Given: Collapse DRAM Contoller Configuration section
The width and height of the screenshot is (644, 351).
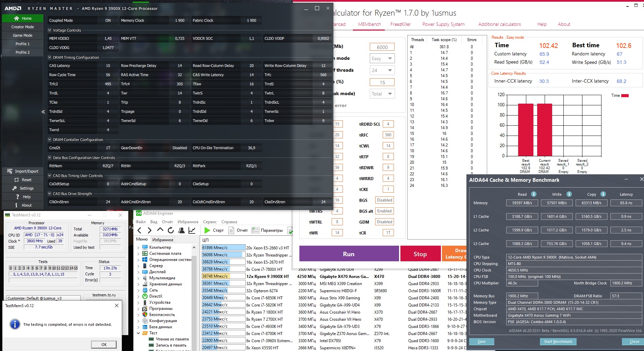Looking at the screenshot, I should (50, 140).
